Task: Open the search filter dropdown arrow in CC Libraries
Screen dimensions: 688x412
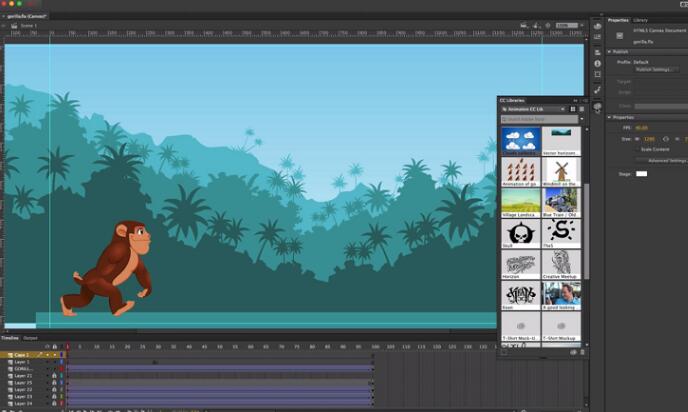Action: [x=582, y=119]
